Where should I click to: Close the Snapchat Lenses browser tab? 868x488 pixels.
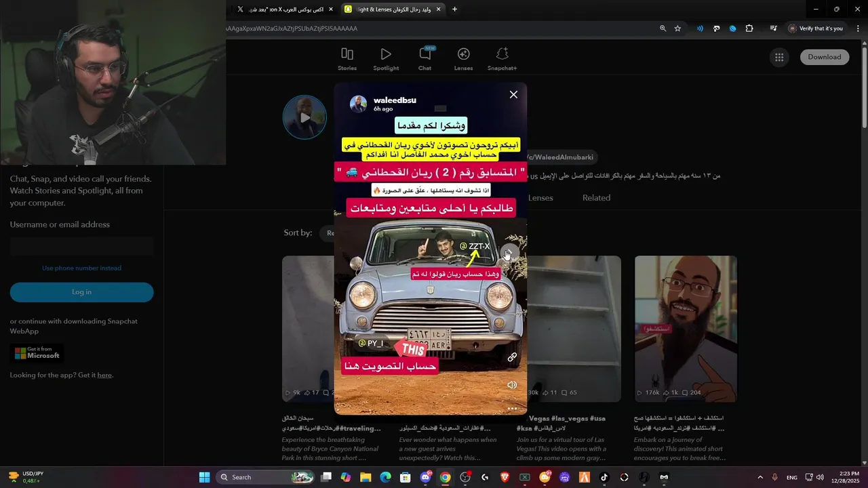[x=439, y=9]
